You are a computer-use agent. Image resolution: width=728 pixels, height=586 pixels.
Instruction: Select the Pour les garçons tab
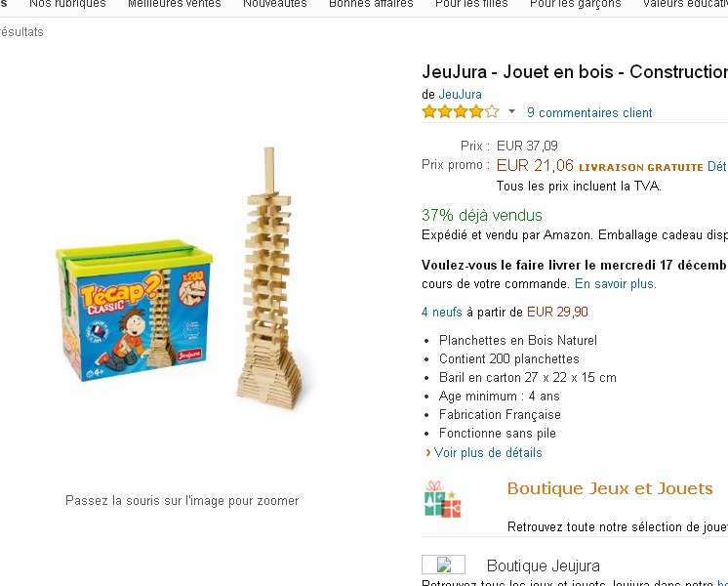pos(575,4)
